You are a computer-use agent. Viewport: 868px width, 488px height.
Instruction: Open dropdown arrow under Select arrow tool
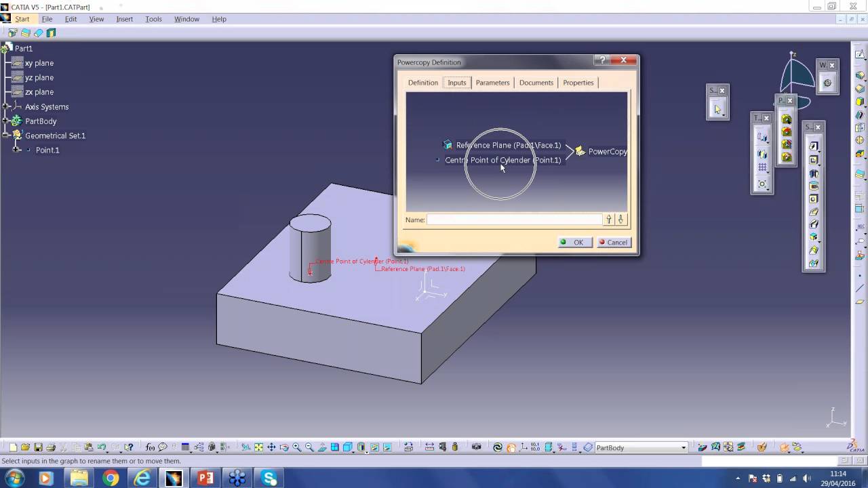(x=724, y=115)
